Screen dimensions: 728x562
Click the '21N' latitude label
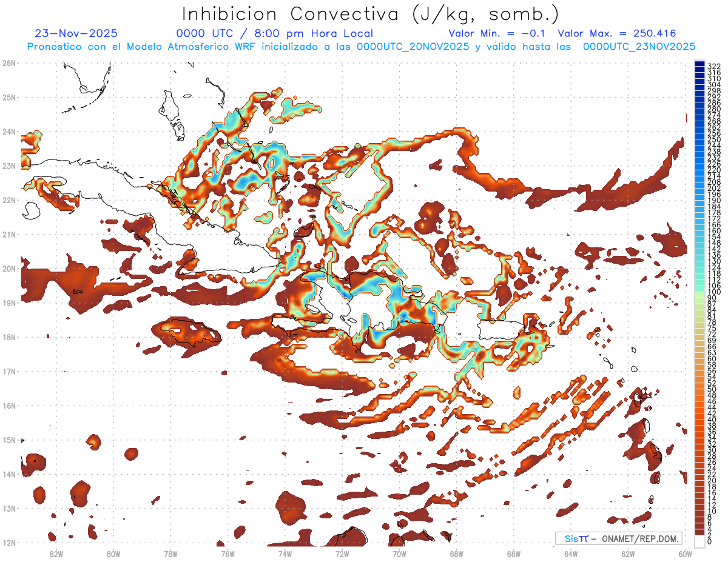(9, 234)
